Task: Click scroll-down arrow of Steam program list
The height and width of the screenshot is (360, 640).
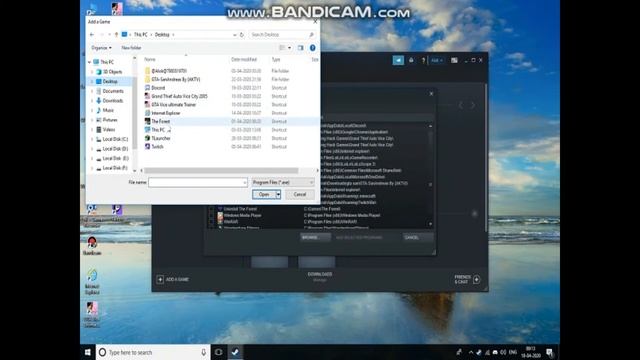Action: click(430, 224)
